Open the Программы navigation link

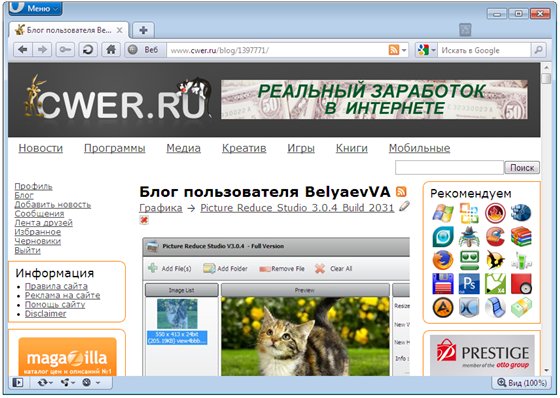(x=115, y=148)
